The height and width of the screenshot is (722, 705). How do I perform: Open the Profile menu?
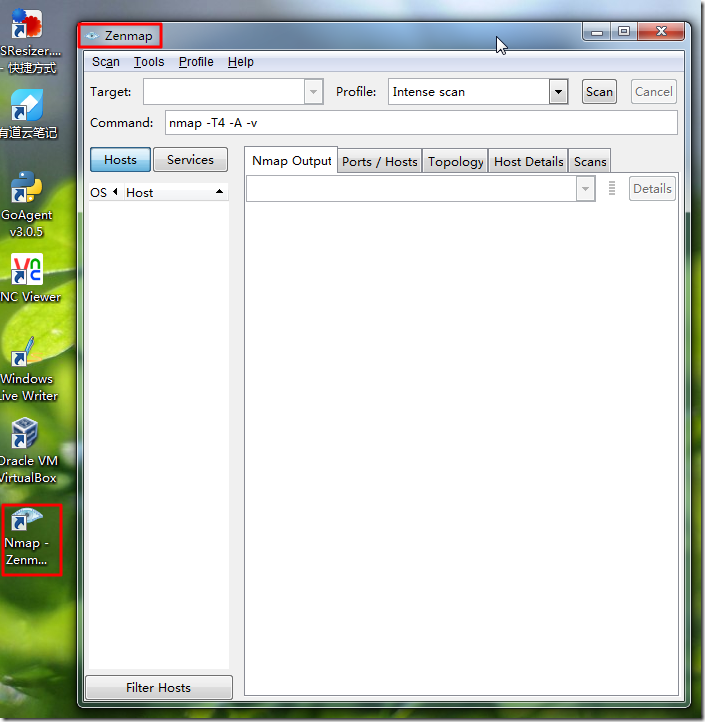[x=196, y=62]
